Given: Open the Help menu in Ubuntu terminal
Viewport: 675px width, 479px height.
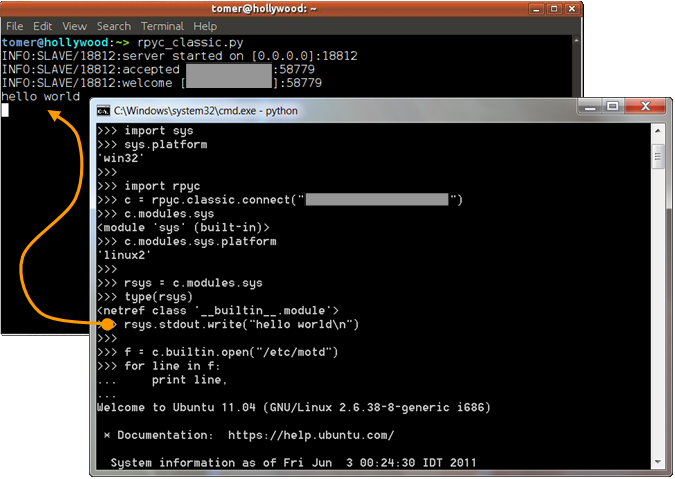Looking at the screenshot, I should click(x=205, y=26).
